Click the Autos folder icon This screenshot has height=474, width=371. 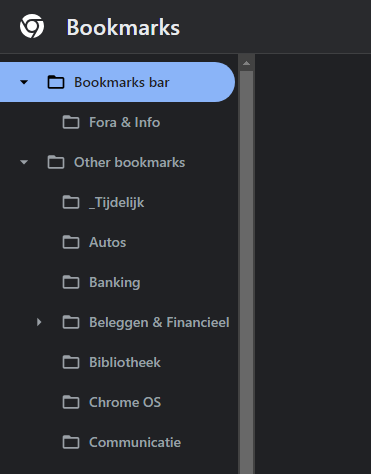71,242
